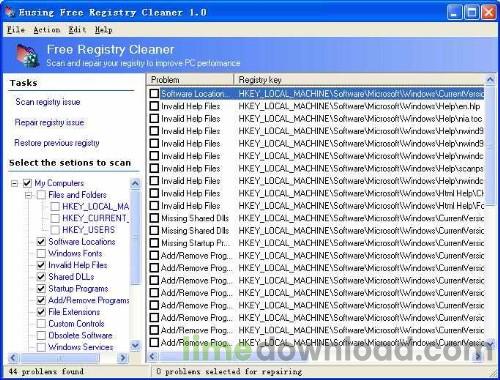
Task: Collapse the My Computers tree node
Action: 14,183
